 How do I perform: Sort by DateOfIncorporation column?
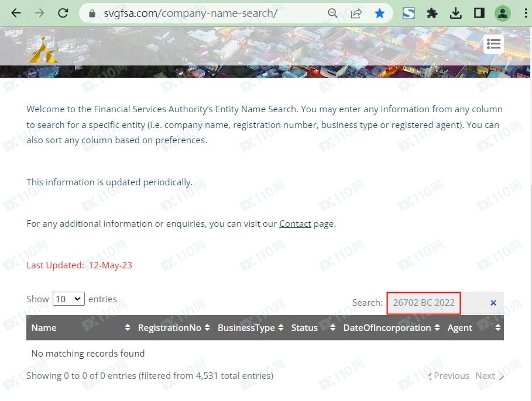(x=391, y=328)
